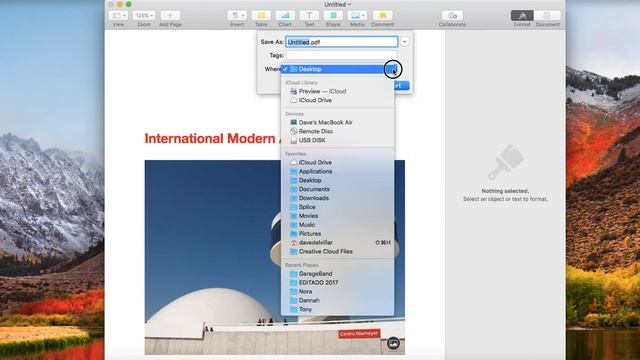Open the Zoom percentage dropdown
Image resolution: width=640 pixels, height=360 pixels.
[144, 16]
